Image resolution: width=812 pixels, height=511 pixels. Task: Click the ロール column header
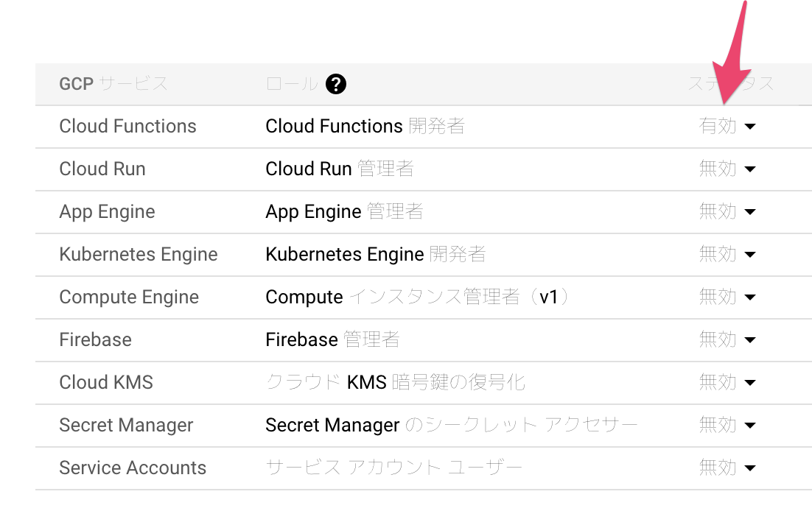(292, 83)
